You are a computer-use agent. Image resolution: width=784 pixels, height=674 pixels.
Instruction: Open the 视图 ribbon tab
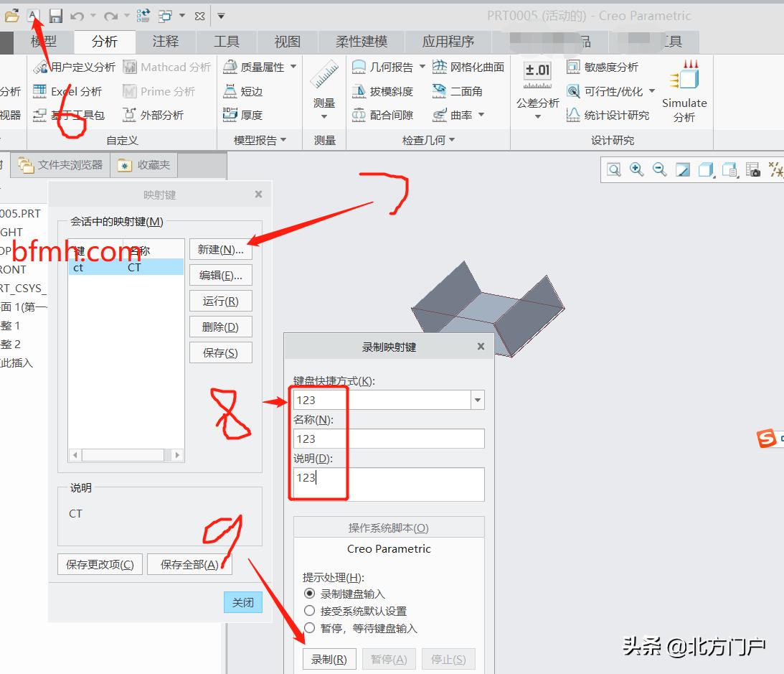point(286,41)
